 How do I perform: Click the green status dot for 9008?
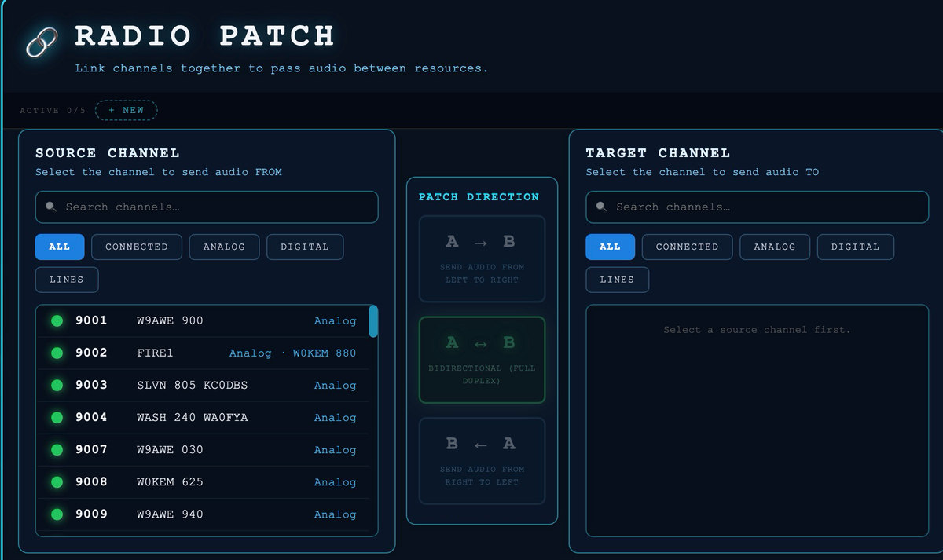pos(57,482)
